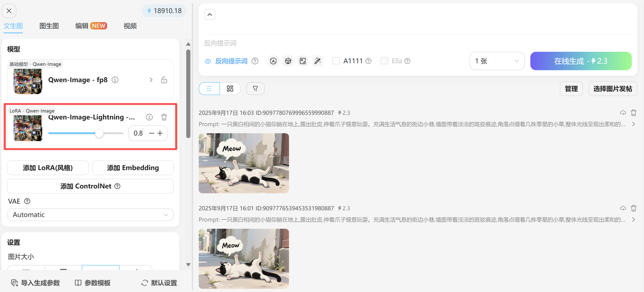644x292 pixels.
Task: Open the VAE Automatic dropdown
Action: pyautogui.click(x=90, y=215)
